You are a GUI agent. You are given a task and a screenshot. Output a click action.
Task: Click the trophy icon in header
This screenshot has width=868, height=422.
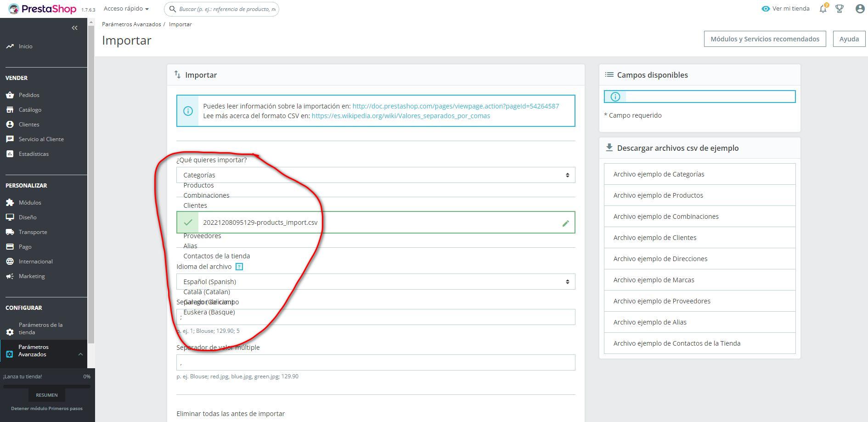(x=840, y=9)
